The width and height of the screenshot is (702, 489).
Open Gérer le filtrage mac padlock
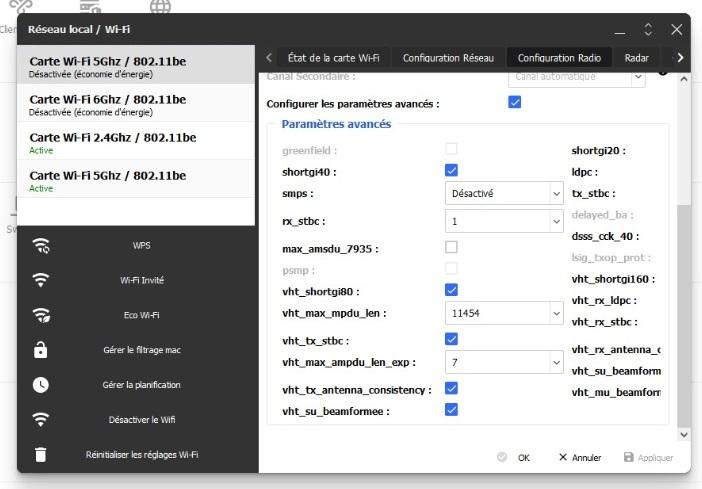point(41,350)
